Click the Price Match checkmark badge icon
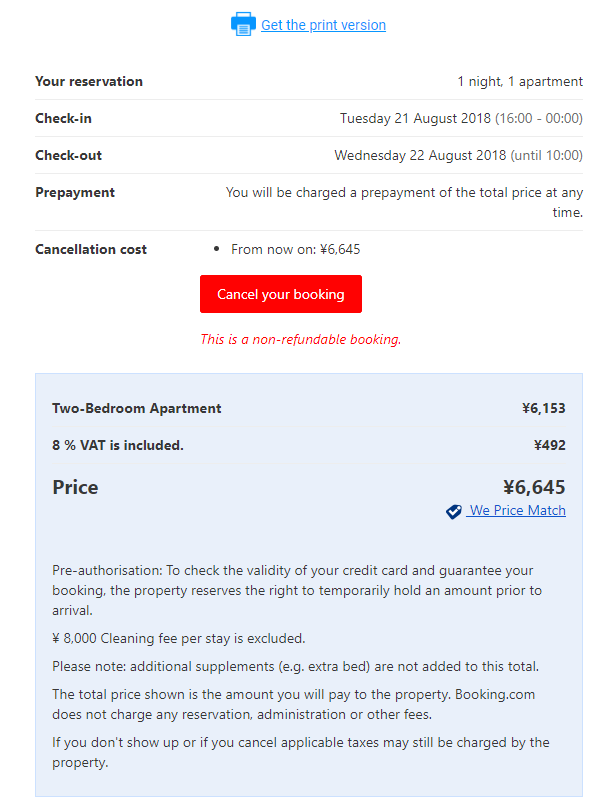Image resolution: width=615 pixels, height=807 pixels. pos(454,511)
